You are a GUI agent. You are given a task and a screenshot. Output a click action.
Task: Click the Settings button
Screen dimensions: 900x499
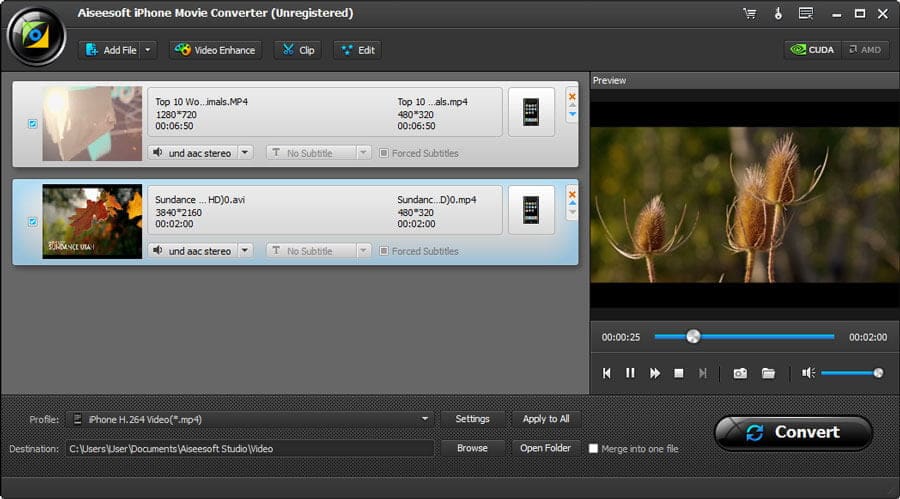[x=472, y=419]
